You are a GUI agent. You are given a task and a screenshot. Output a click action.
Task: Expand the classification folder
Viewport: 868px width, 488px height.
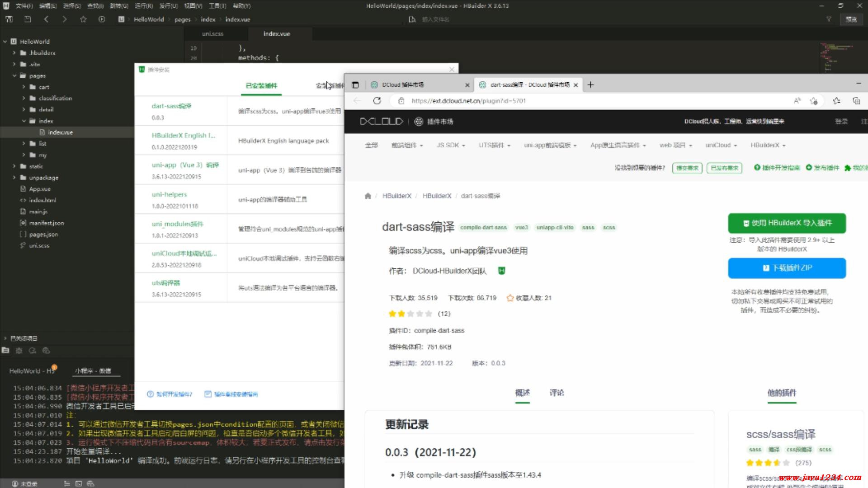(24, 98)
